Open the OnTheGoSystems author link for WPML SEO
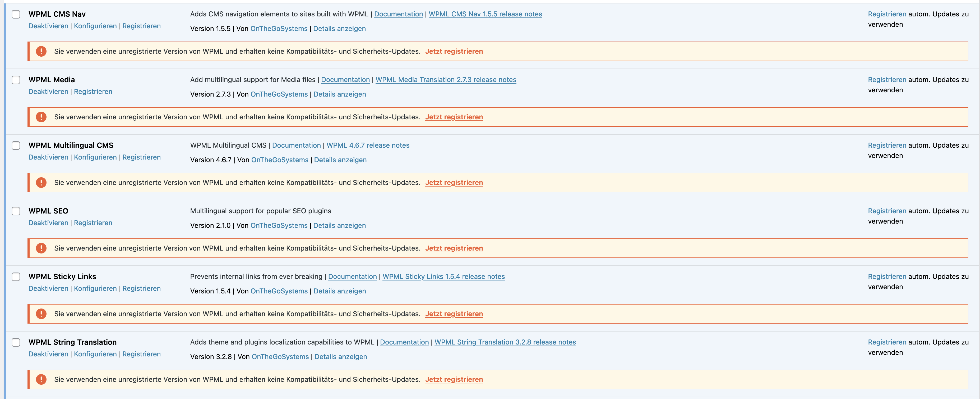980x399 pixels. [279, 225]
